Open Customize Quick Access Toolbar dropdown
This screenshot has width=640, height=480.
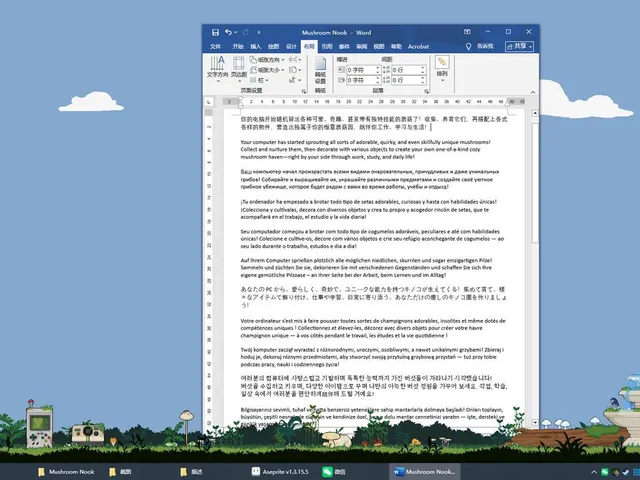(258, 32)
